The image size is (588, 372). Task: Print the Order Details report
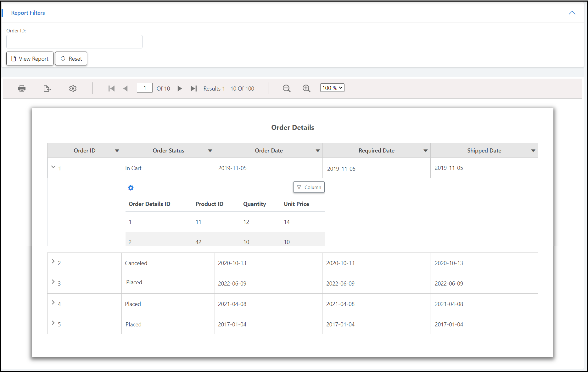click(22, 88)
